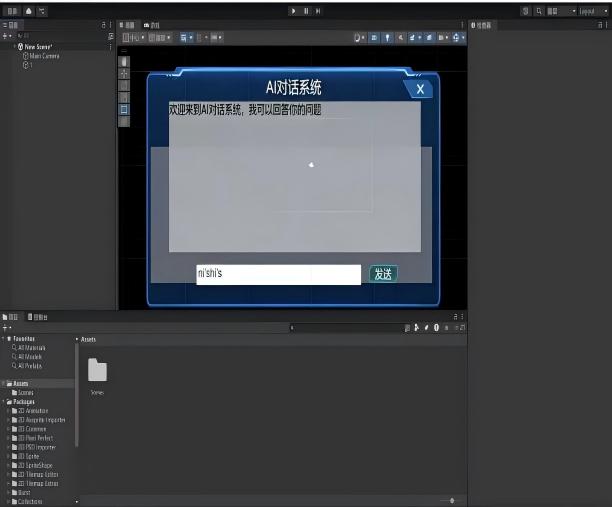Collapse the New Scene hierarchy node

click(15, 46)
